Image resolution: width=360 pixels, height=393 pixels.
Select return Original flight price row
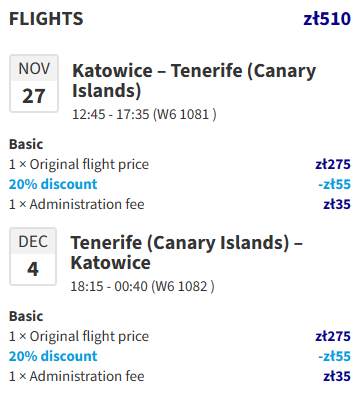coord(180,336)
